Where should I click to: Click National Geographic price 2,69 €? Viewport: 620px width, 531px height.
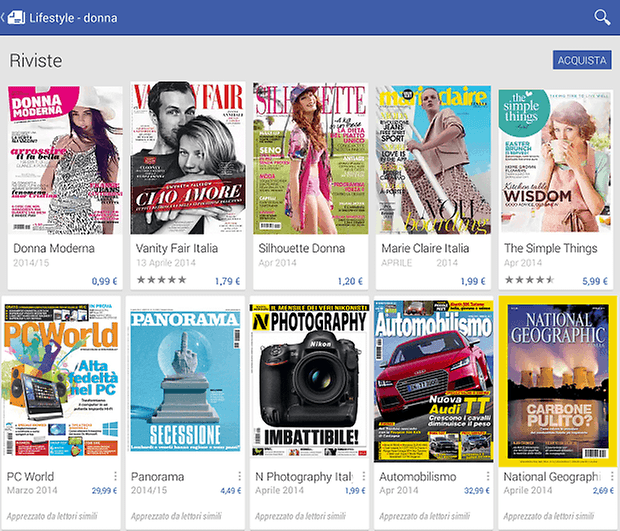tap(603, 491)
